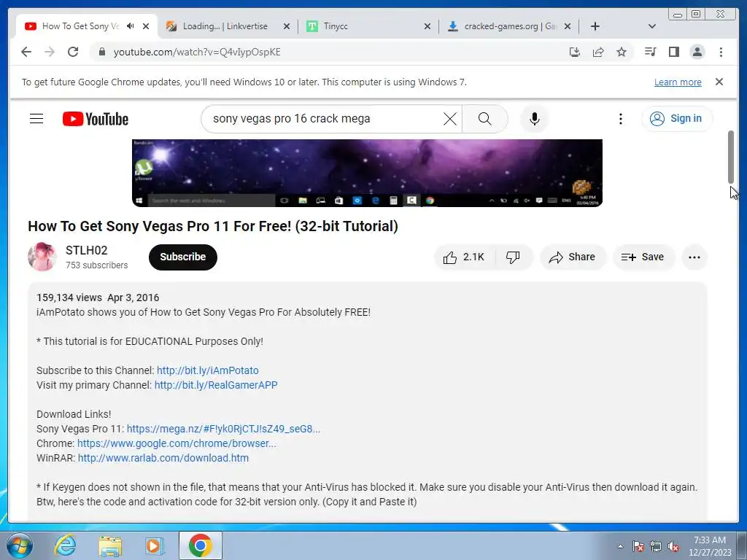Open the Action Center flag icon
The image size is (747, 560).
(638, 546)
